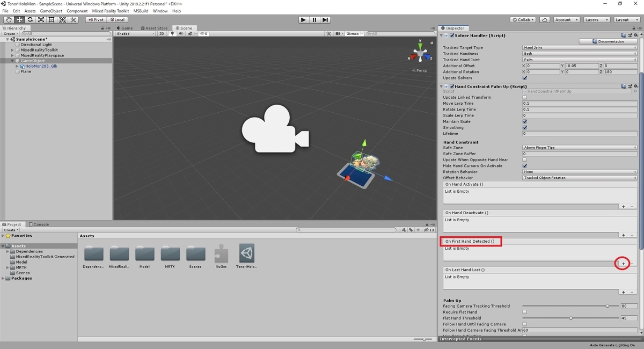Enable Update When Opposite Hand Near

[x=524, y=159]
